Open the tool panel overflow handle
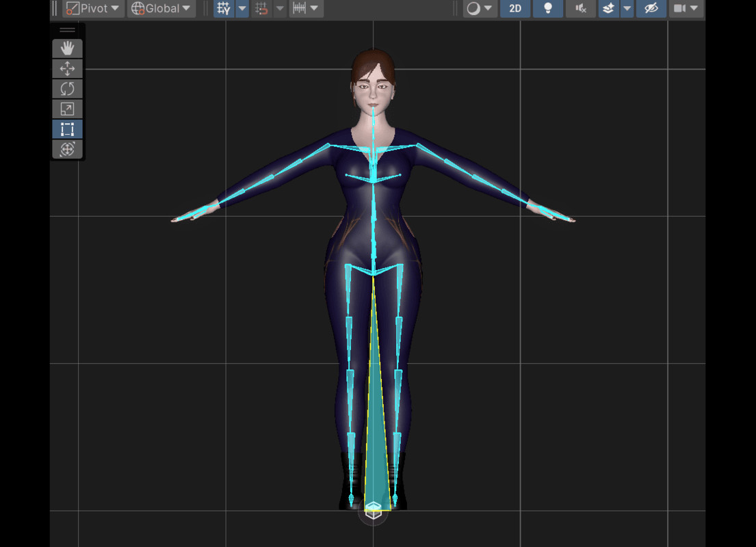The image size is (756, 547). tap(66, 29)
